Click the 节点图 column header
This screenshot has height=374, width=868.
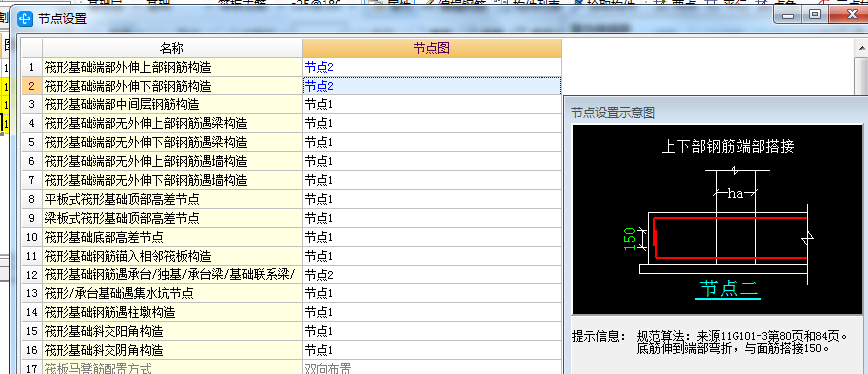432,48
